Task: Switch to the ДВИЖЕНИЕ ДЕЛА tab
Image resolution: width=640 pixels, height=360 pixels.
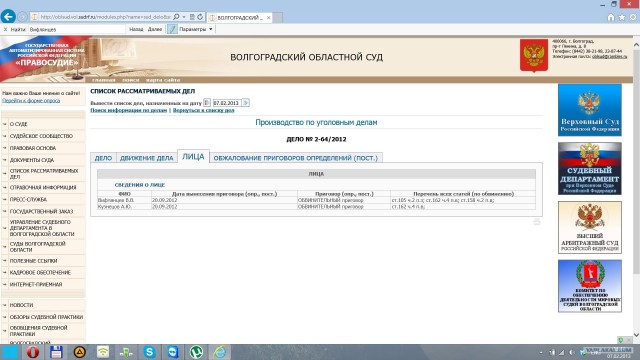Action: [x=147, y=158]
